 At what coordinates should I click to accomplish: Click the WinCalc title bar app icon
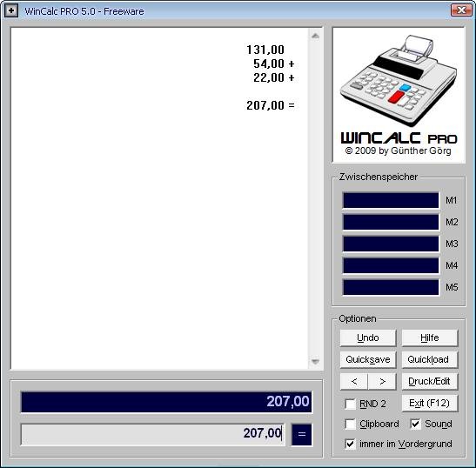click(x=11, y=11)
